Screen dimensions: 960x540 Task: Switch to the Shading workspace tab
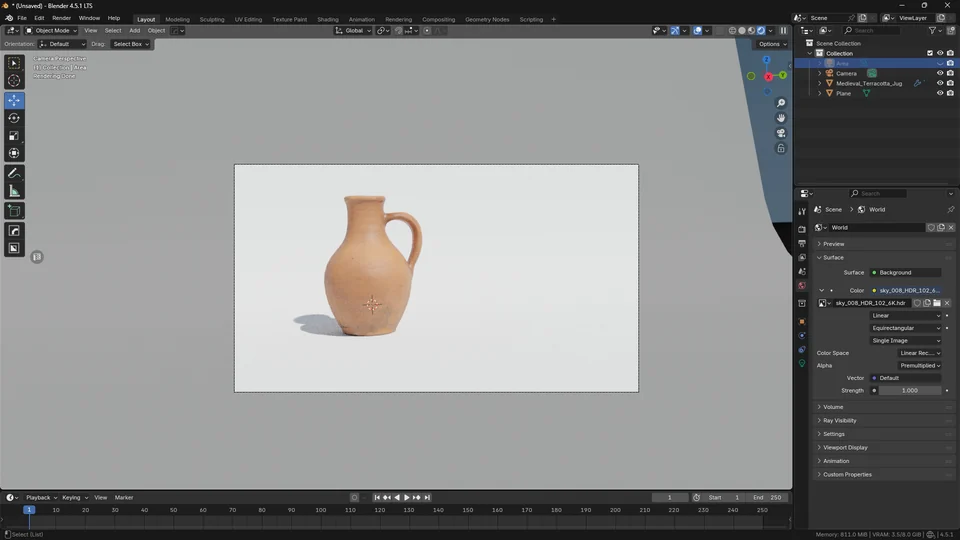coord(328,20)
